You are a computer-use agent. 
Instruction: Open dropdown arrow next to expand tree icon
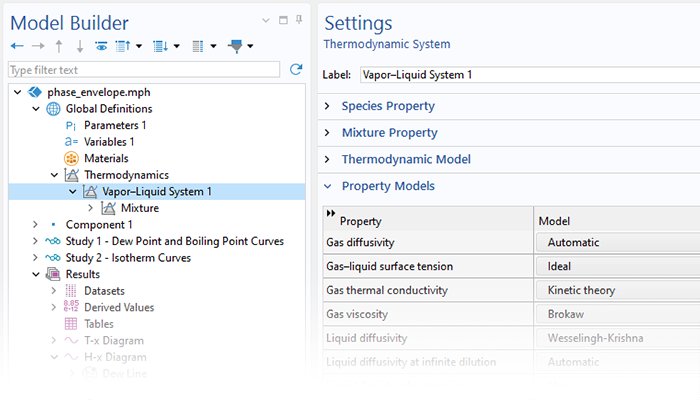(x=176, y=46)
